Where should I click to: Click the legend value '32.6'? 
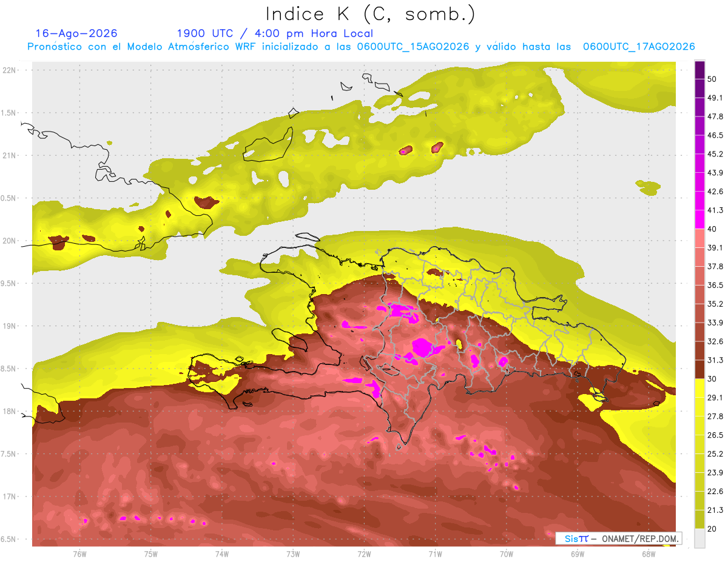(x=715, y=341)
